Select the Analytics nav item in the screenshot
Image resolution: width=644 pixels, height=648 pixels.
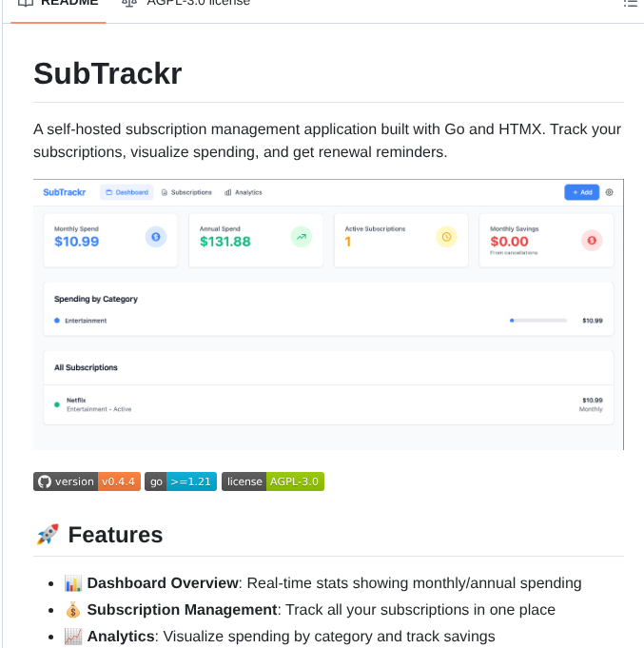[244, 192]
